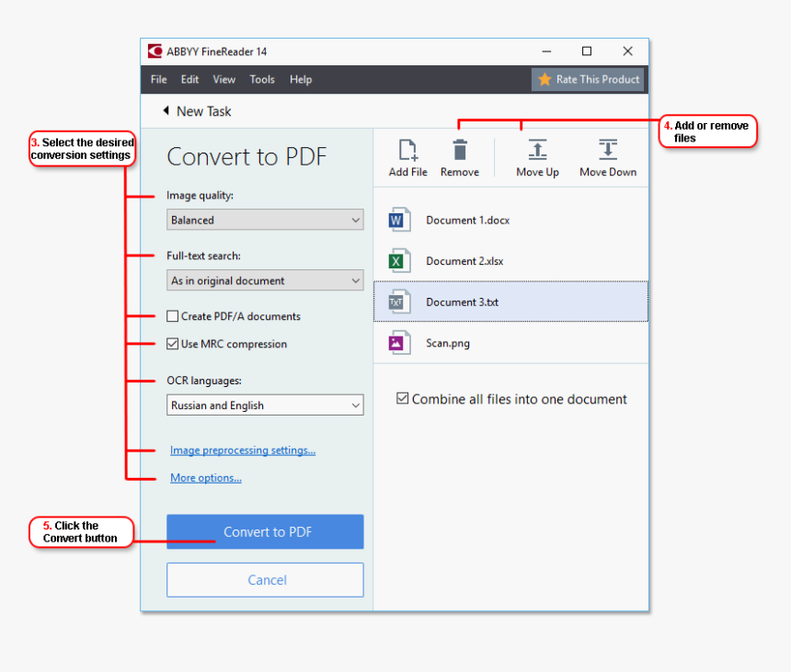
Task: Open the Full-text search dropdown
Action: 265,280
